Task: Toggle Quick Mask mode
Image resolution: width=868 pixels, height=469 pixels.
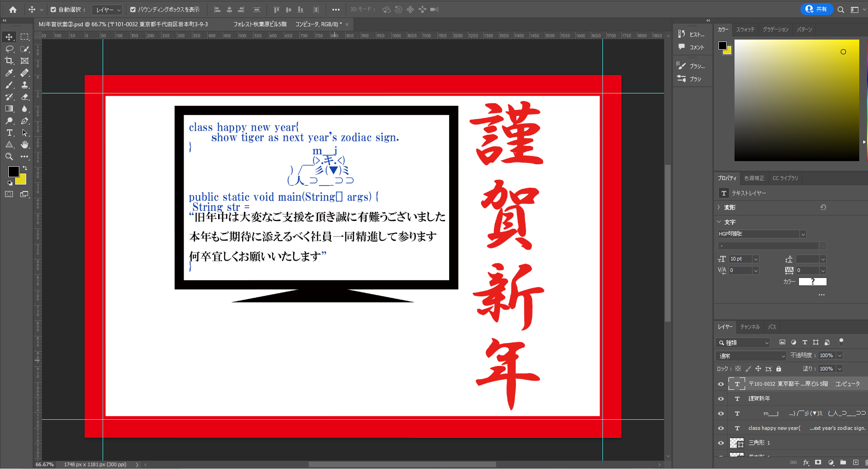Action: coord(9,194)
